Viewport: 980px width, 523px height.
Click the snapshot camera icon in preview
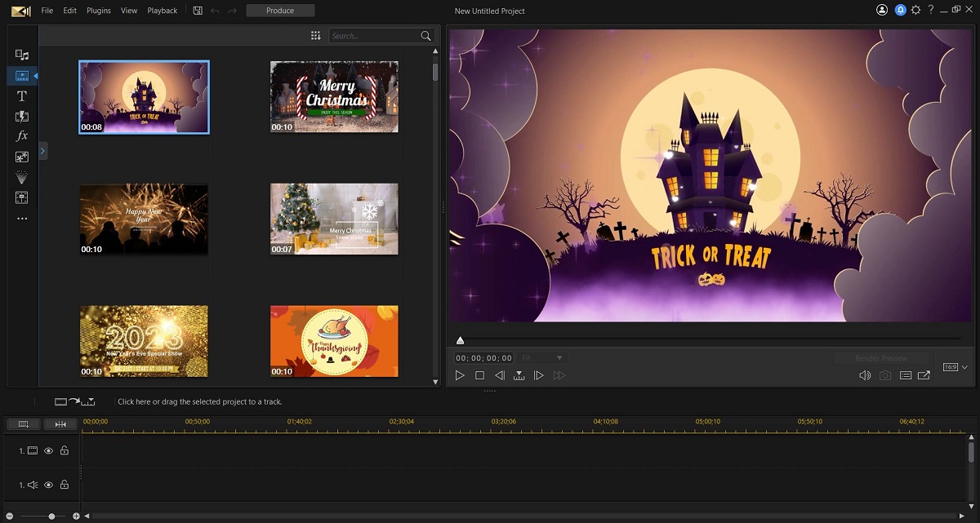tap(885, 375)
